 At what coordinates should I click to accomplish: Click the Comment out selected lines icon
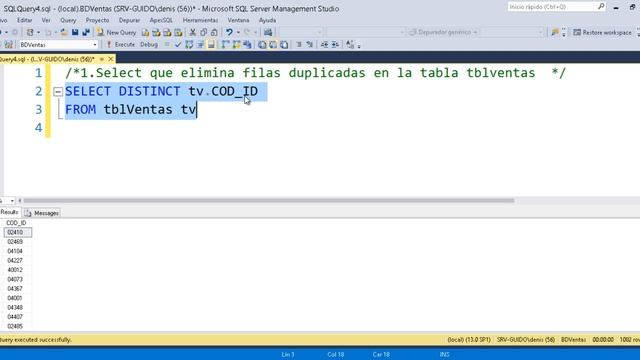[x=299, y=44]
